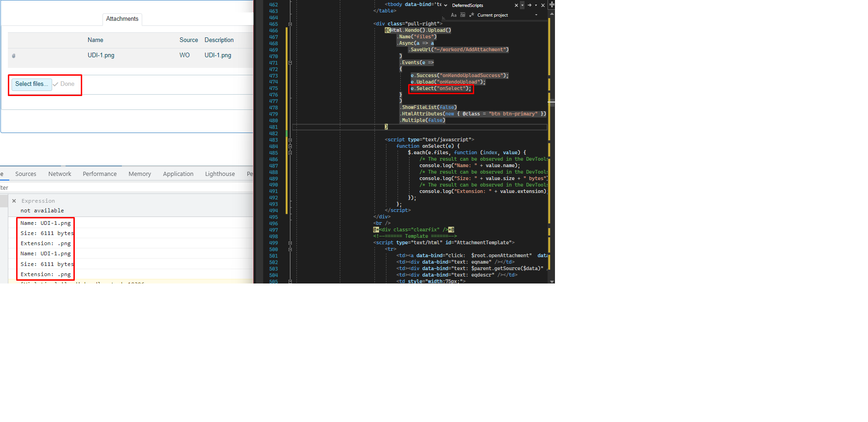Clear the DeferredScripts search text

pyautogui.click(x=516, y=6)
